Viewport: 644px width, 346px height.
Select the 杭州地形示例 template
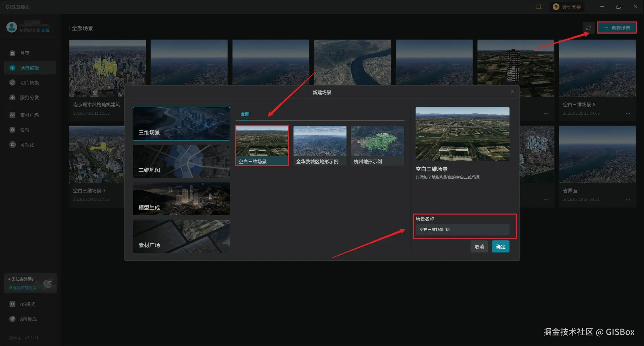tap(378, 146)
